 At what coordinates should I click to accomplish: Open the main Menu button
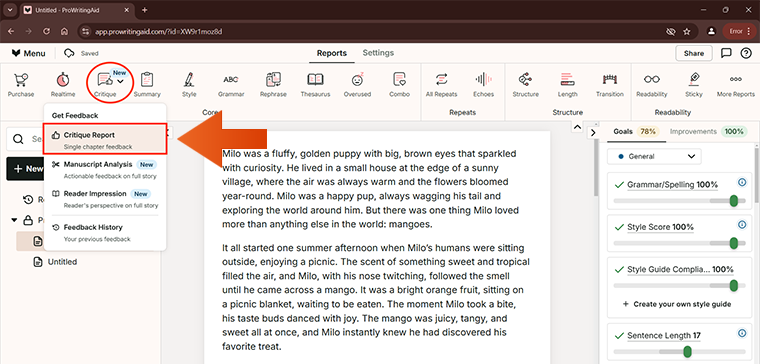[29, 53]
